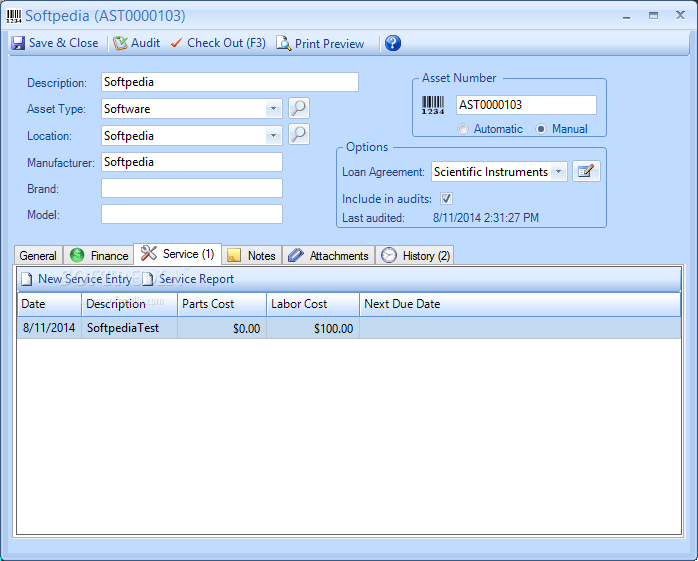This screenshot has width=698, height=561.
Task: Click the Attachments tab paperclip icon
Action: [x=296, y=255]
